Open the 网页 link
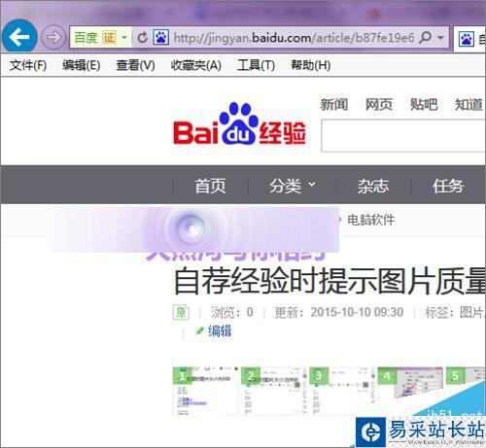 pos(379,105)
